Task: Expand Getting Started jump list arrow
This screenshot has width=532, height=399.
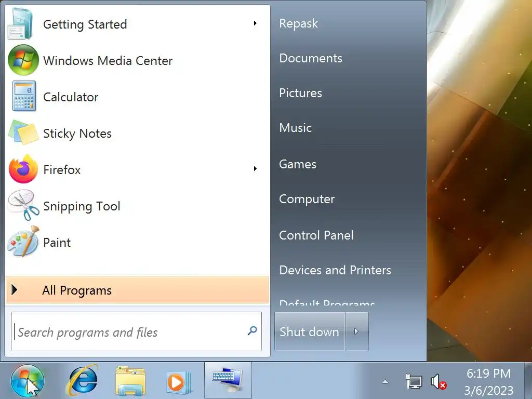Action: [255, 23]
